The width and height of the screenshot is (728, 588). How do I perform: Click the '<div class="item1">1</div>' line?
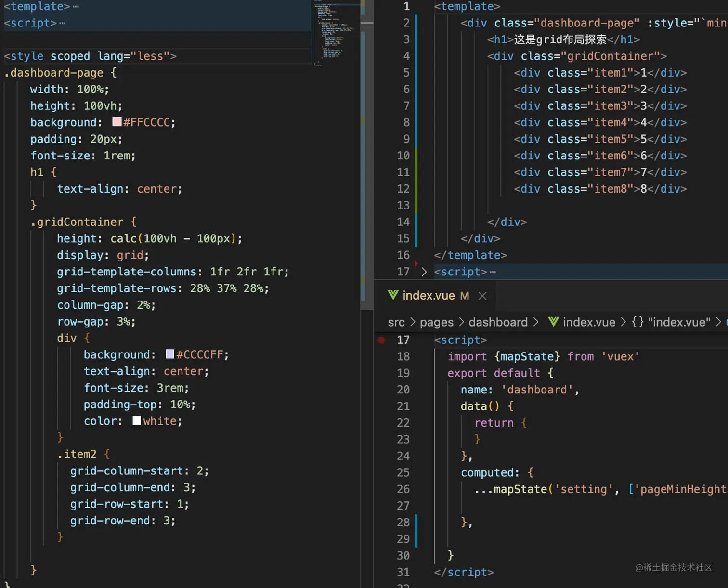click(x=600, y=73)
